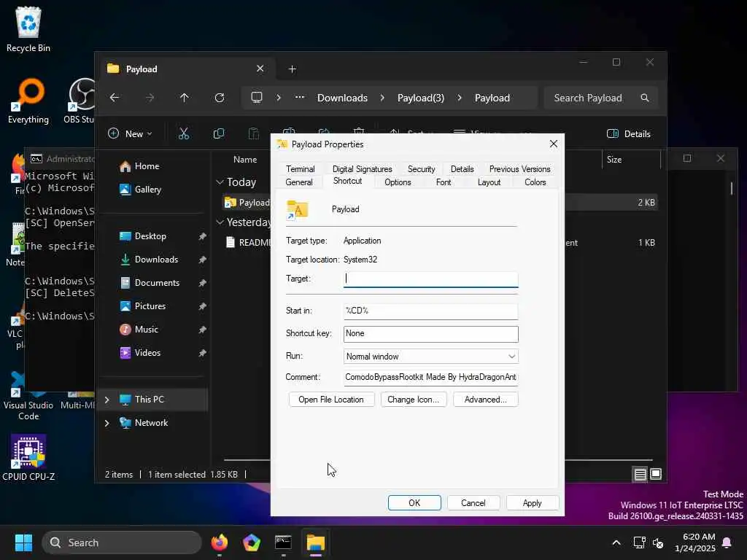This screenshot has width=747, height=560.
Task: Click Cancel in Payload Properties
Action: [x=473, y=503]
